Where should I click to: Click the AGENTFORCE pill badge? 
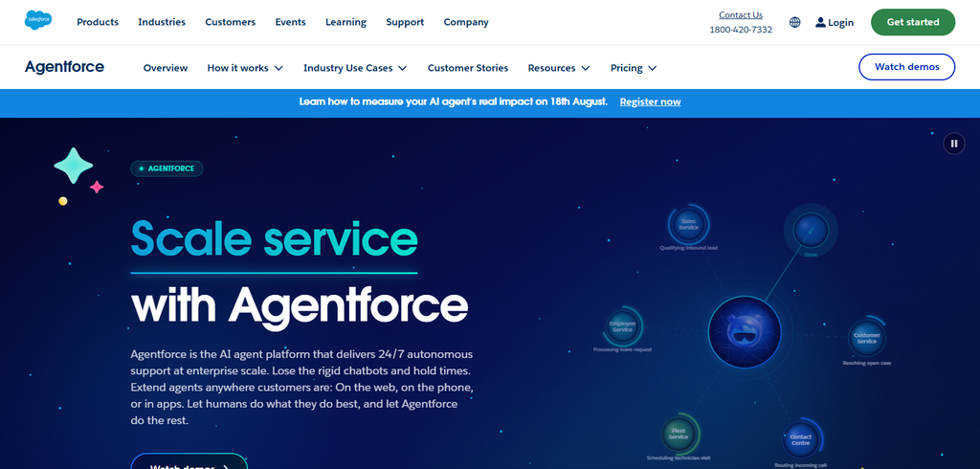[x=167, y=168]
